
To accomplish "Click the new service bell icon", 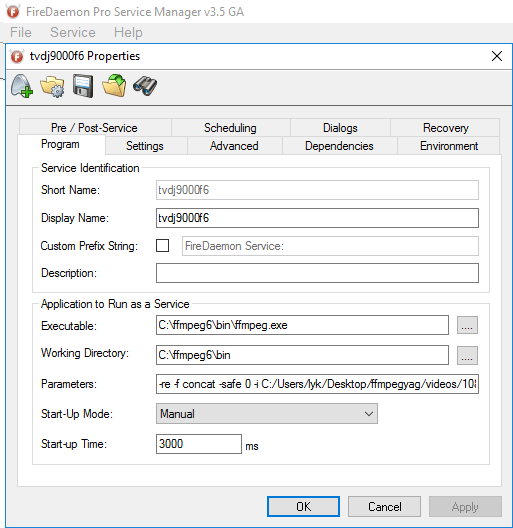I will (22, 86).
